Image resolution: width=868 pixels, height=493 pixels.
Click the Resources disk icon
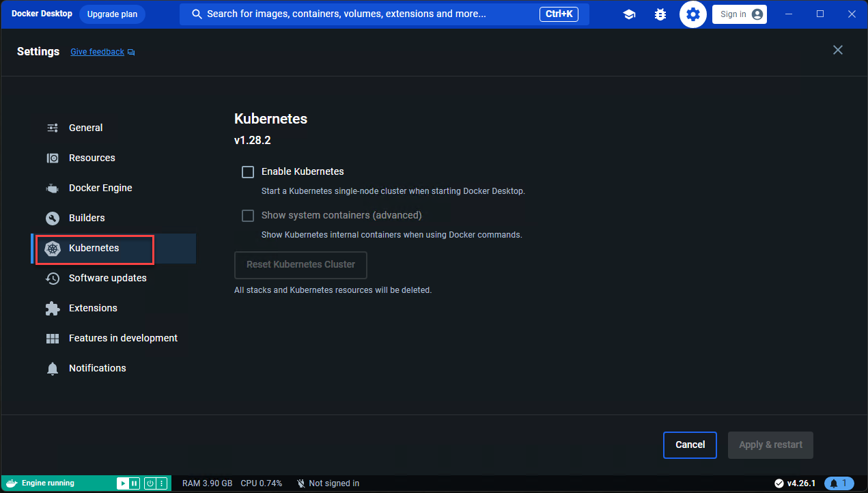coord(53,158)
